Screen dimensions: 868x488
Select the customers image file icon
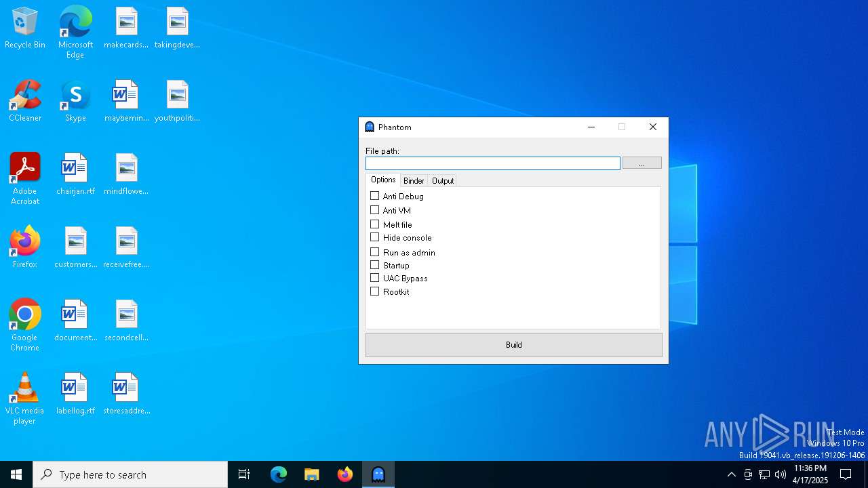(x=75, y=248)
